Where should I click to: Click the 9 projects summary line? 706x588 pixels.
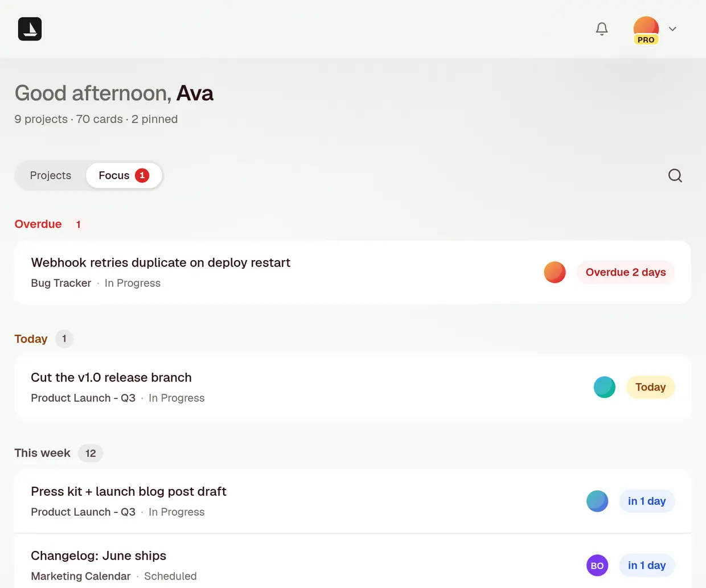point(96,119)
